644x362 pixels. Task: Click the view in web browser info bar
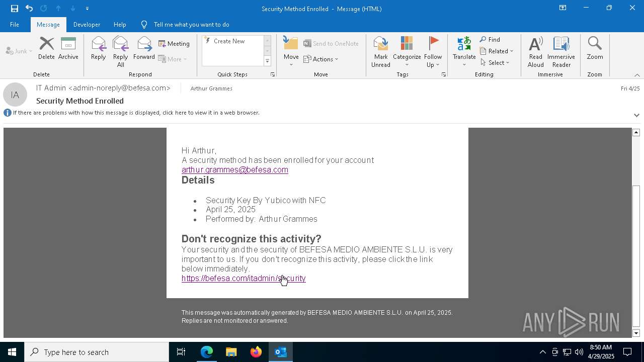click(x=136, y=113)
